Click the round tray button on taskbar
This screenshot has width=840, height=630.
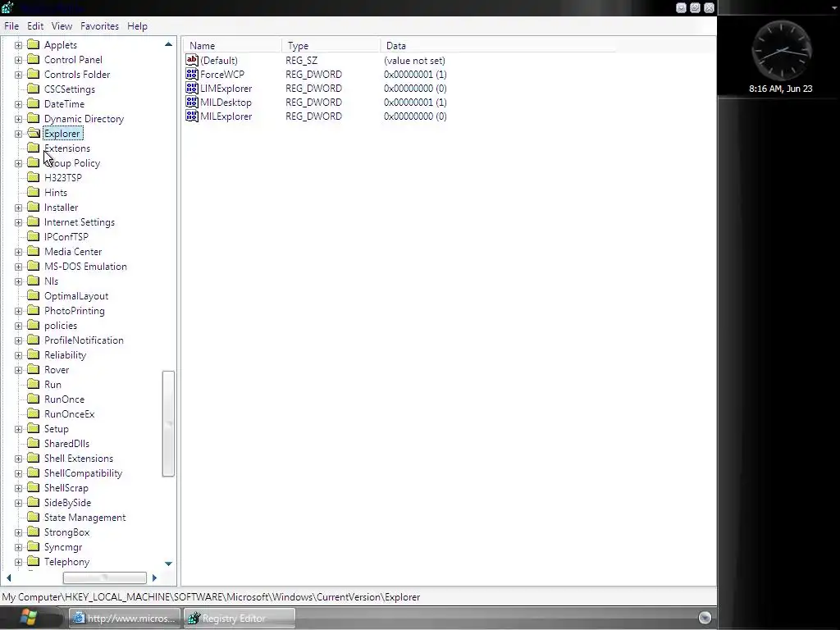[x=705, y=618]
